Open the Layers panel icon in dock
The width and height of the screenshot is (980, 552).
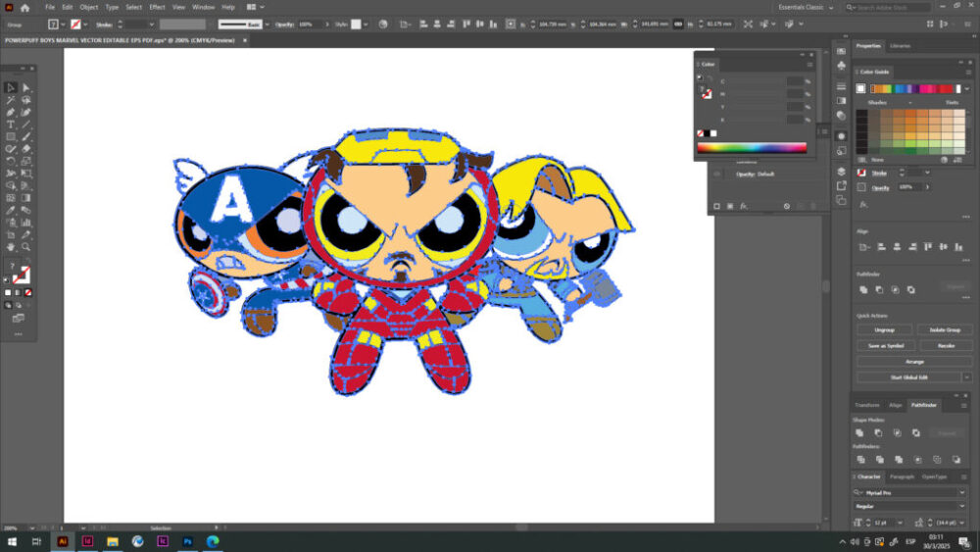pos(841,172)
